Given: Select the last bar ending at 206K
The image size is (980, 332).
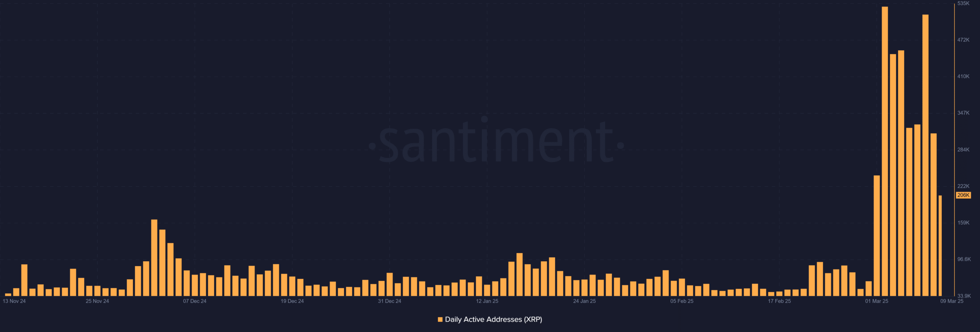Looking at the screenshot, I should click(x=940, y=246).
